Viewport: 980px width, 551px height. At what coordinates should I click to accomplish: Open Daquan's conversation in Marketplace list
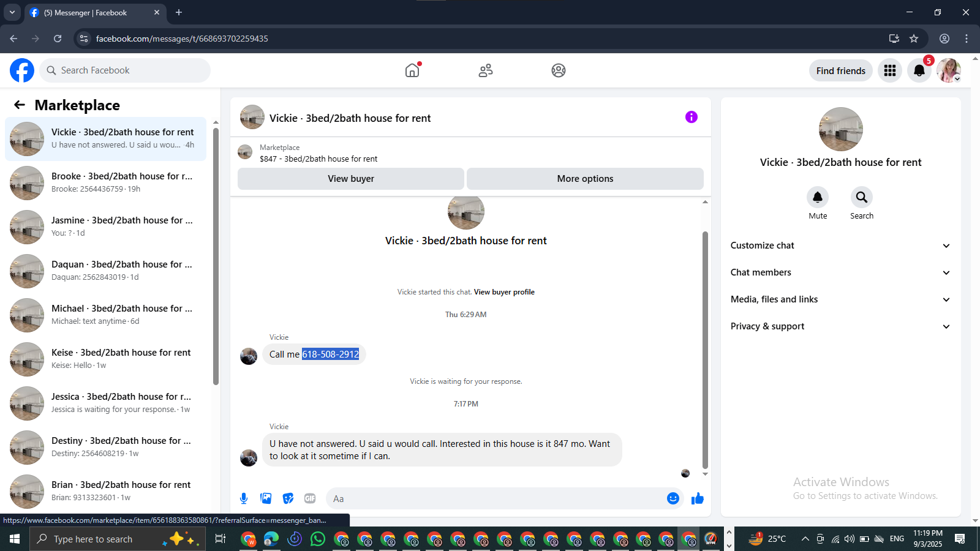[106, 271]
